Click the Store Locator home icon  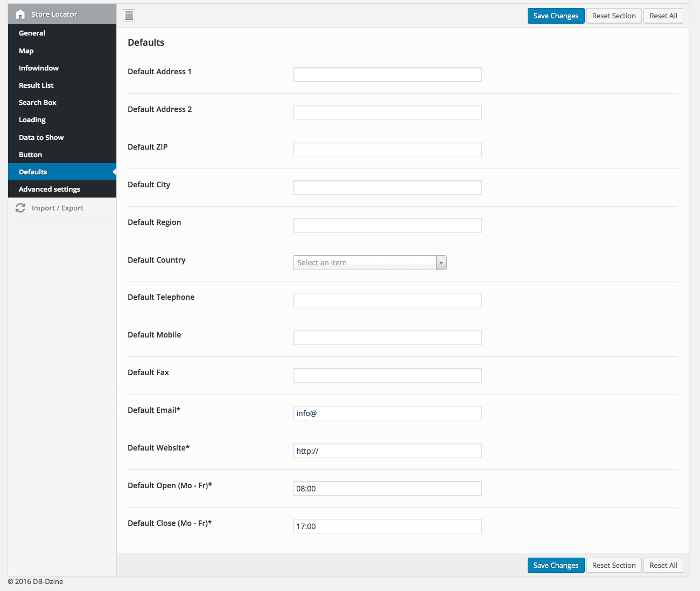click(20, 15)
